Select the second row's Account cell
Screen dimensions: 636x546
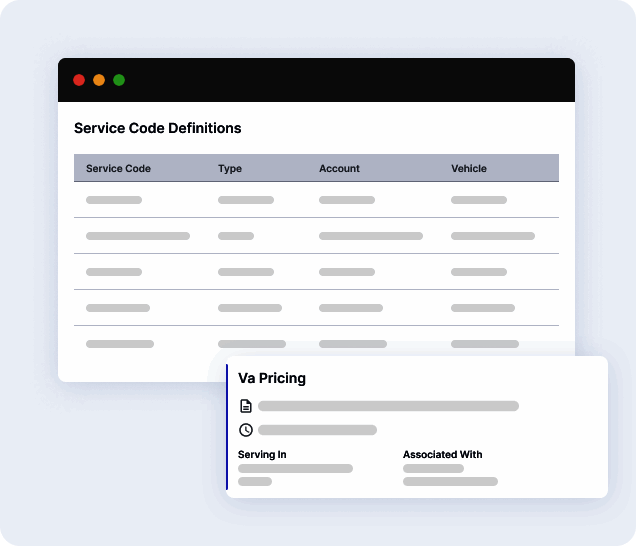pos(370,236)
